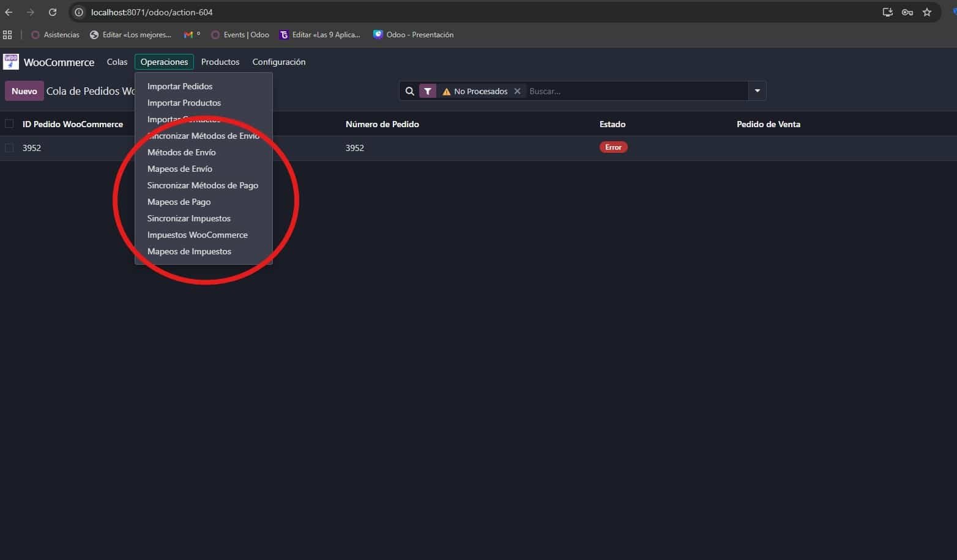The height and width of the screenshot is (560, 957).
Task: Click the WooCommerce app logo icon
Action: pos(10,61)
